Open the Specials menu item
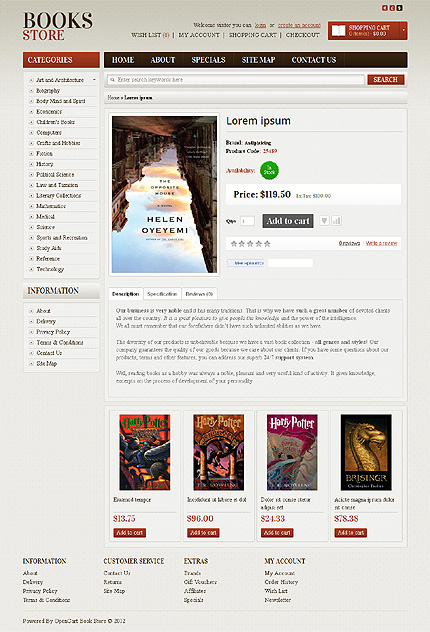 coord(208,60)
